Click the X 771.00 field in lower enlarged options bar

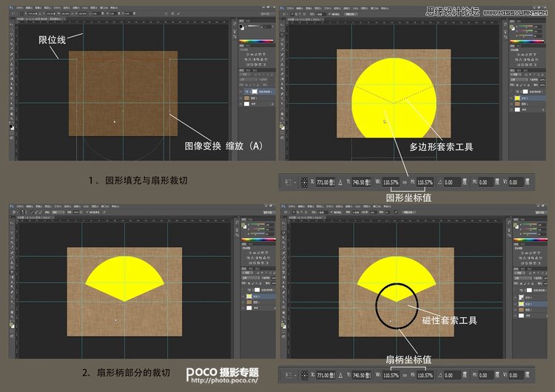[x=326, y=376]
